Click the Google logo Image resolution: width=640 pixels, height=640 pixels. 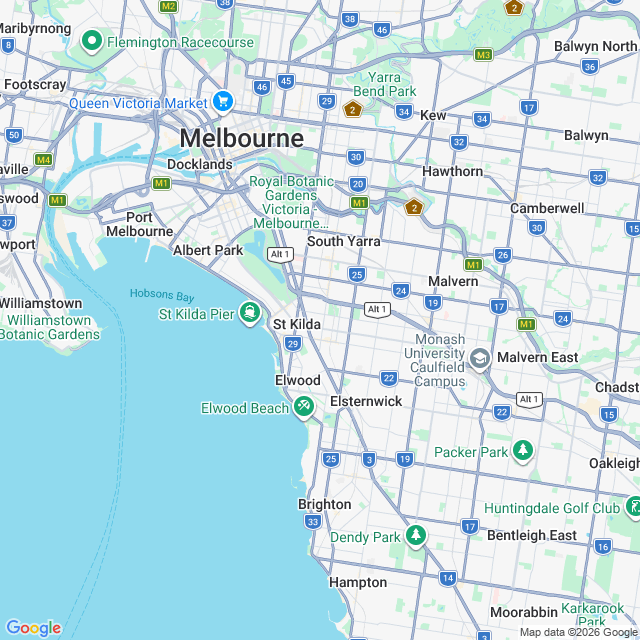pyautogui.click(x=33, y=628)
